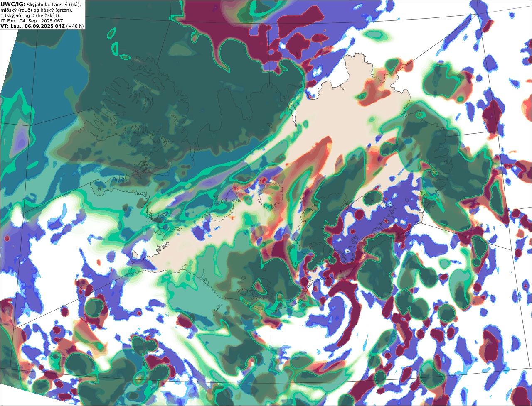Click the "háský (græn)." legend text
The width and height of the screenshot is (532, 406).
56,10
